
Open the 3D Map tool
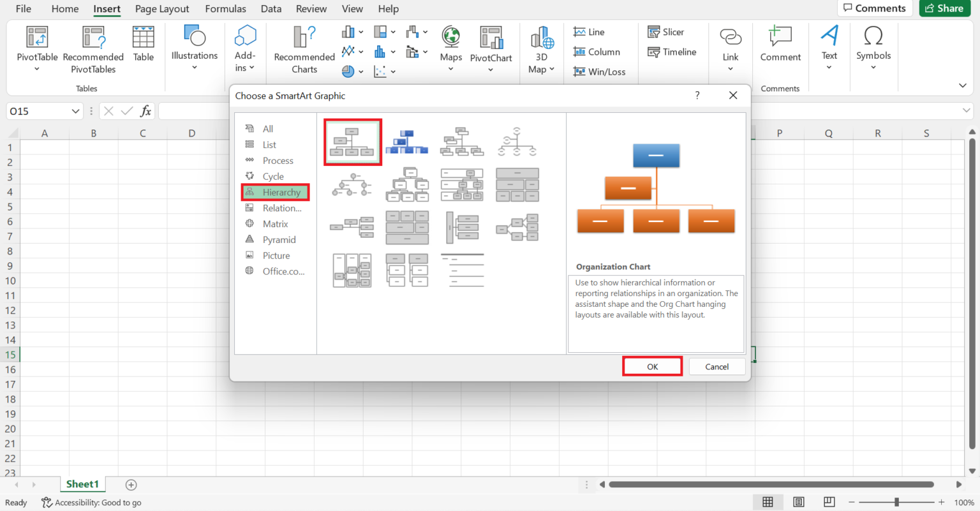[541, 48]
